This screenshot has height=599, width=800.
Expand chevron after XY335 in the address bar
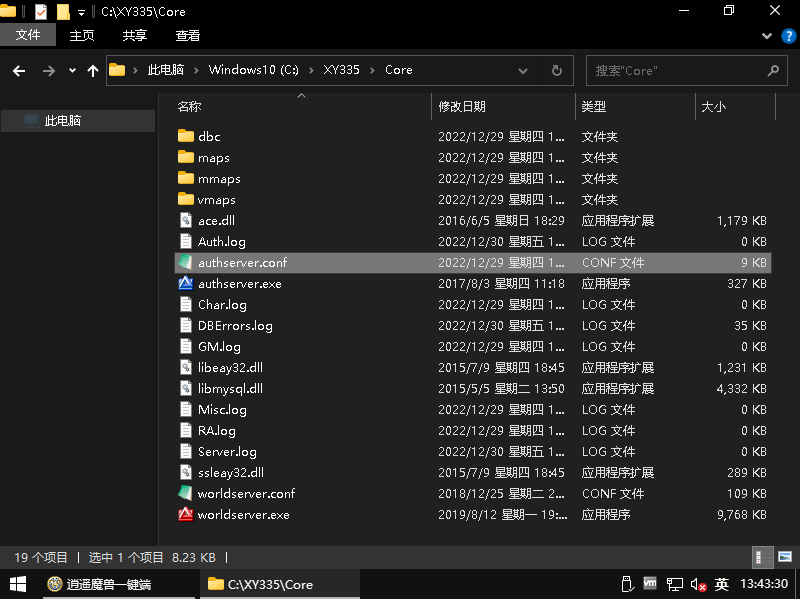[x=372, y=70]
